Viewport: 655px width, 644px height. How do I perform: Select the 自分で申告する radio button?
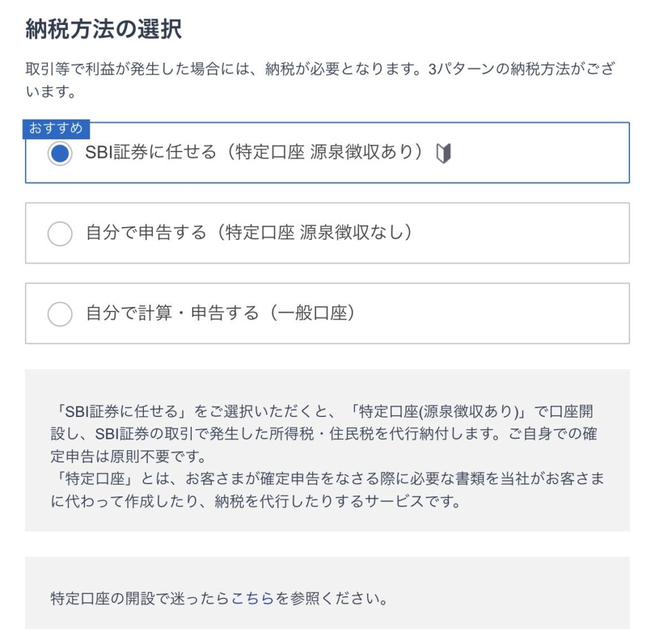point(59,233)
